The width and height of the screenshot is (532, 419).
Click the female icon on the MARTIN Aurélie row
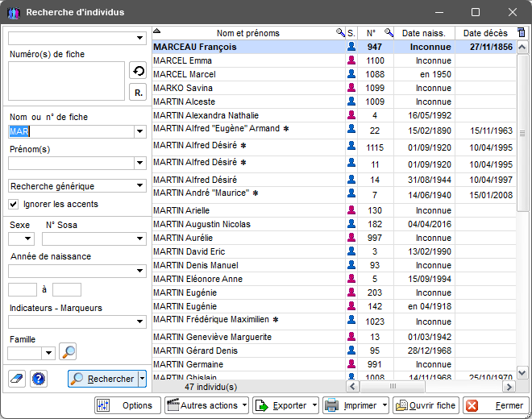coord(351,238)
